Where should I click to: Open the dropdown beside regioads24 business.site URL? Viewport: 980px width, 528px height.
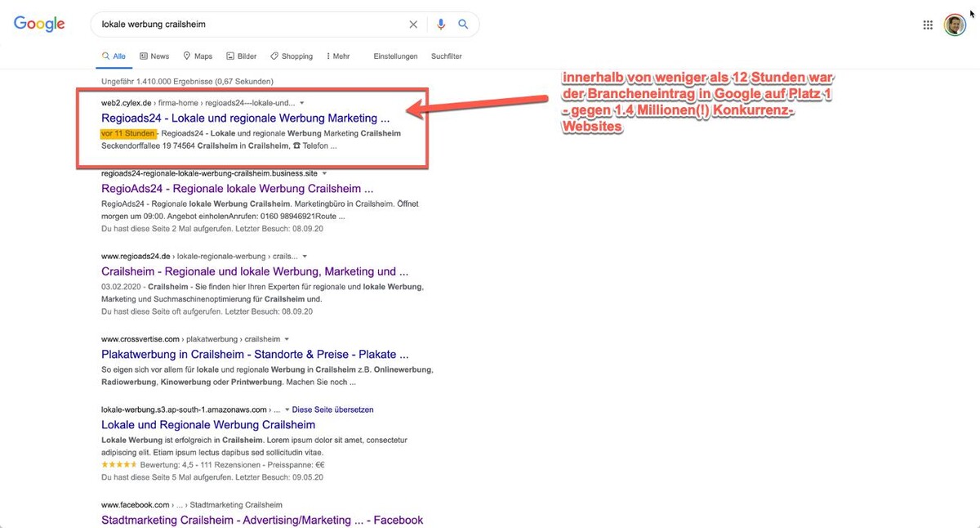tap(323, 172)
